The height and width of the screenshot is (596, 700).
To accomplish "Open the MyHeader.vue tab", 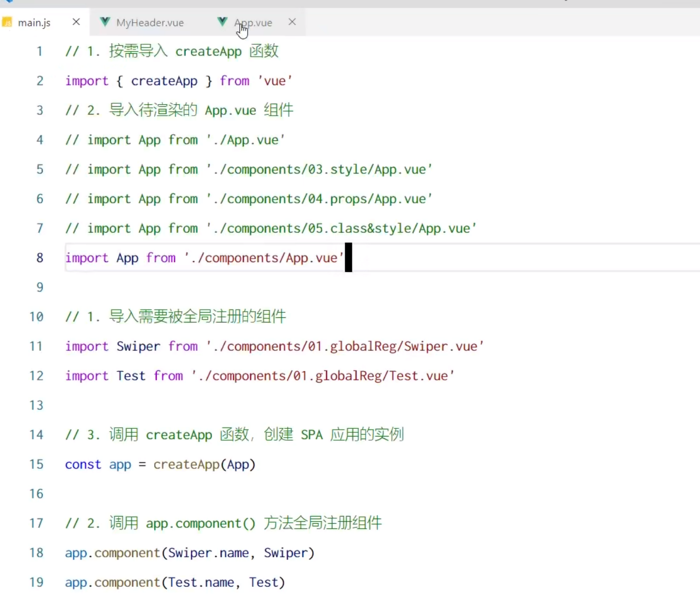I will [150, 23].
